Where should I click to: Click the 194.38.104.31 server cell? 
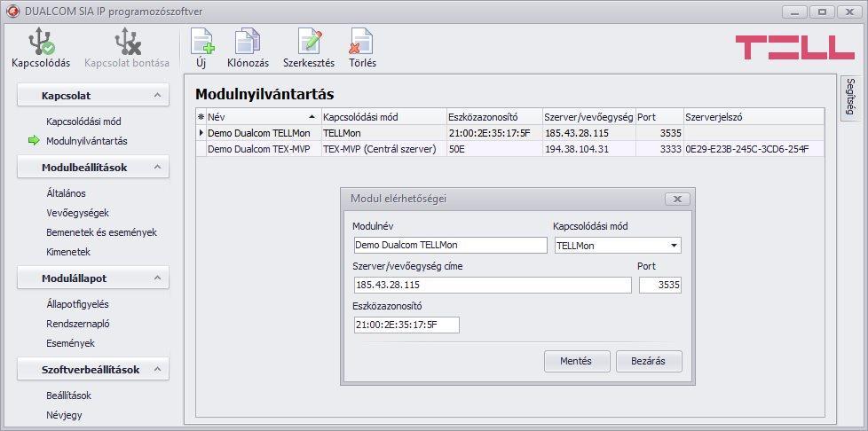coord(589,149)
